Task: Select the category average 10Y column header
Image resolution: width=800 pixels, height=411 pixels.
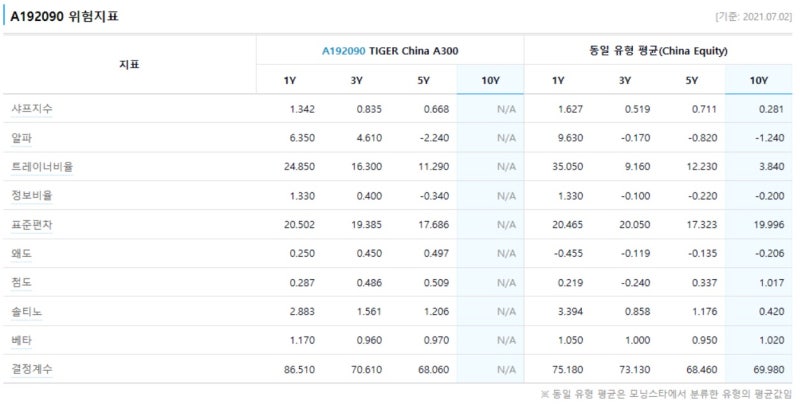Action: point(758,80)
